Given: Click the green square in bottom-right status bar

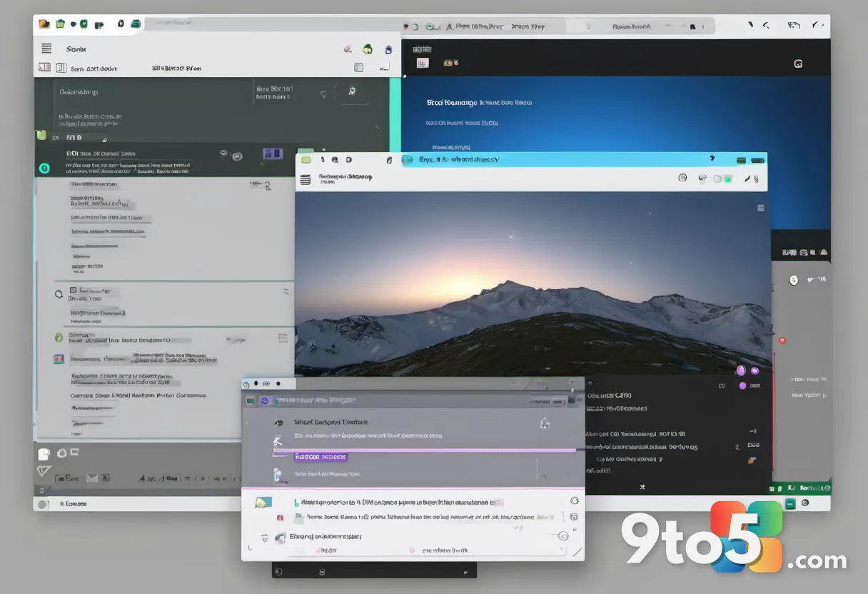Looking at the screenshot, I should (790, 503).
